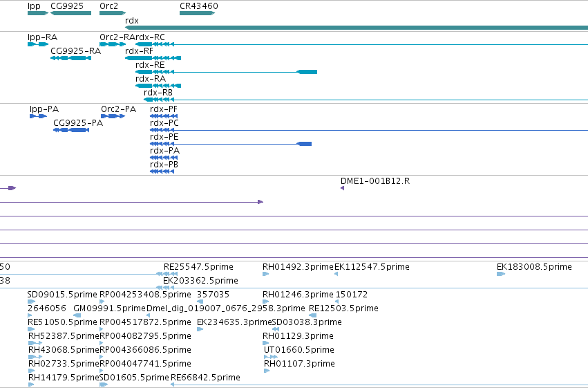588x388 pixels.
Task: Select the rdx-RA transcript label
Action: pos(151,79)
